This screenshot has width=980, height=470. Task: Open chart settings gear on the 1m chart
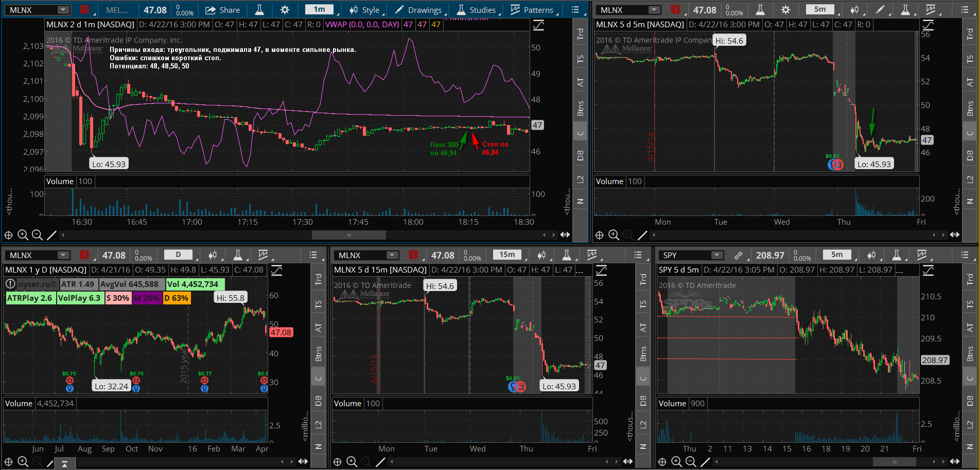click(x=285, y=10)
